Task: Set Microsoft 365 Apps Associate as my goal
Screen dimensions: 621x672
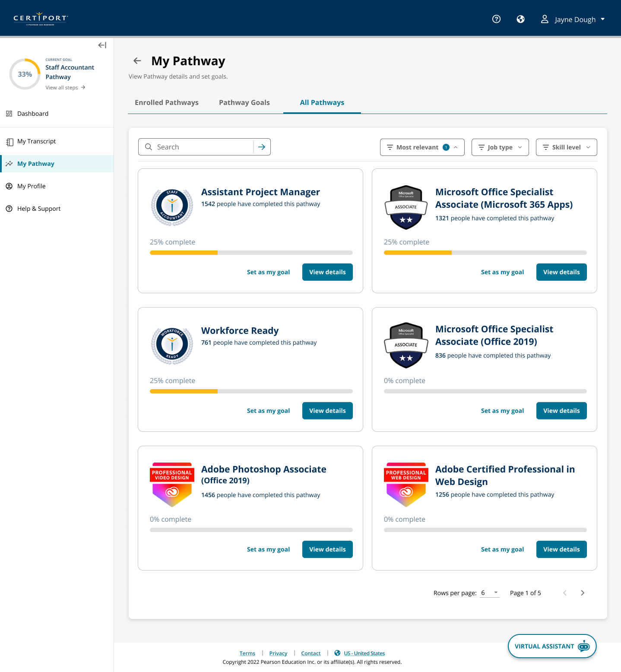Action: pos(502,272)
